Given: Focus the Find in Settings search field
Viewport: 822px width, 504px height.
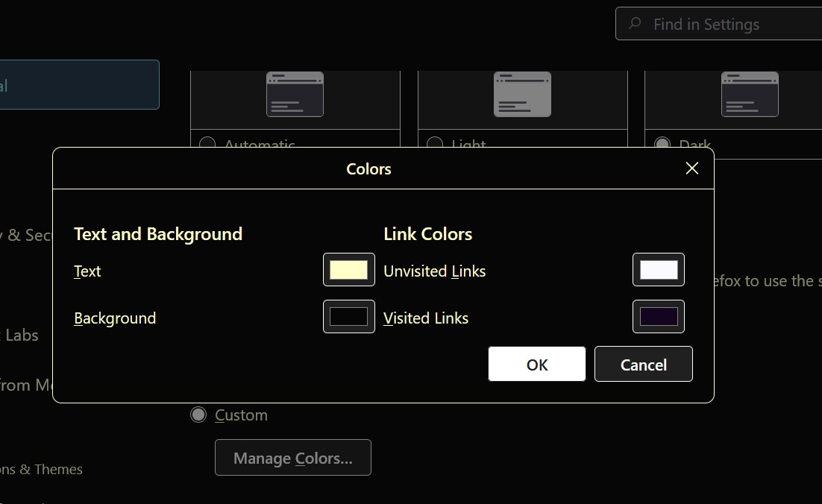Looking at the screenshot, I should 719,24.
